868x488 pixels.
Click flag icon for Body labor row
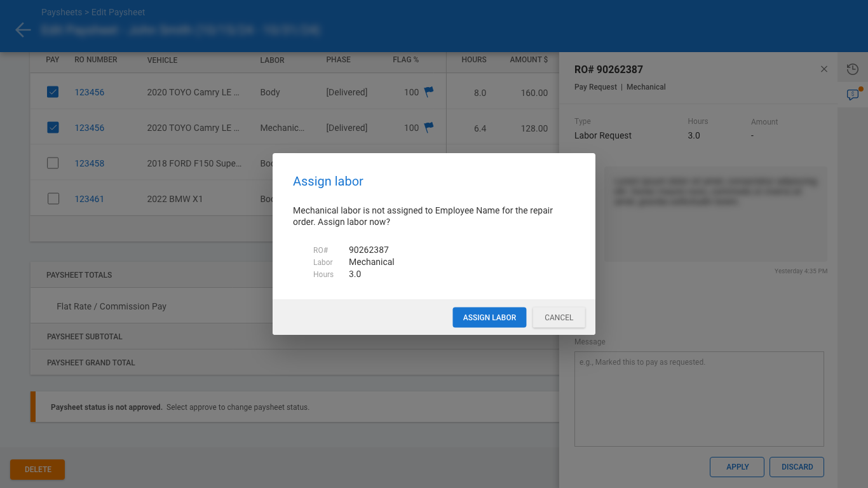429,91
